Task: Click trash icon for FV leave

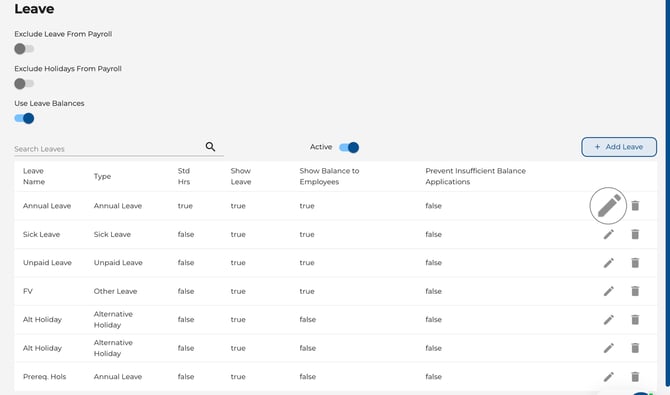Action: (x=635, y=291)
